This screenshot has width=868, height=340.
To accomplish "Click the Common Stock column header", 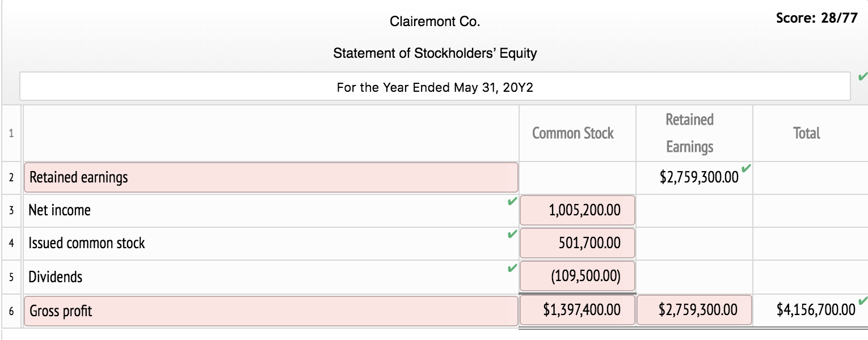I will (x=572, y=133).
